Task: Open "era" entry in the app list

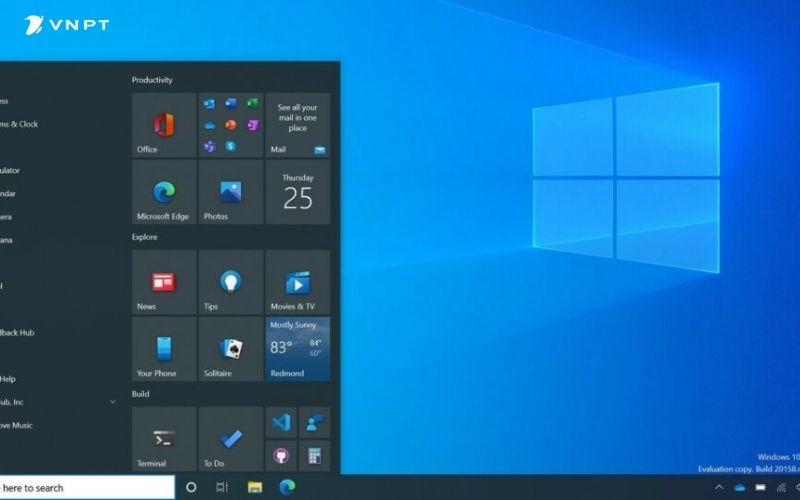Action: pos(6,217)
